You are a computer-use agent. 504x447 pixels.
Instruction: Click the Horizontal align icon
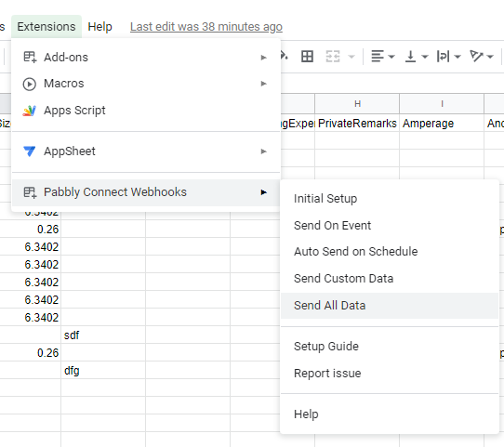click(x=378, y=57)
